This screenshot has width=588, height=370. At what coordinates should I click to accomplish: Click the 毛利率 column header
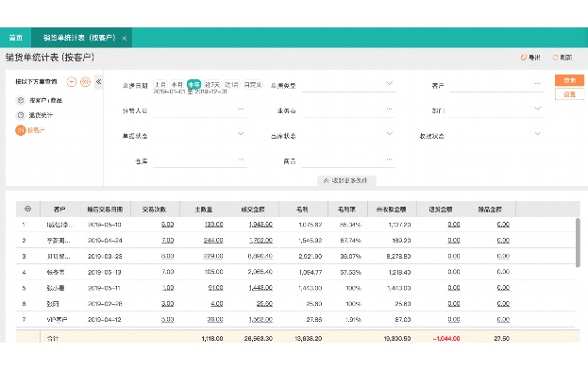click(x=346, y=210)
